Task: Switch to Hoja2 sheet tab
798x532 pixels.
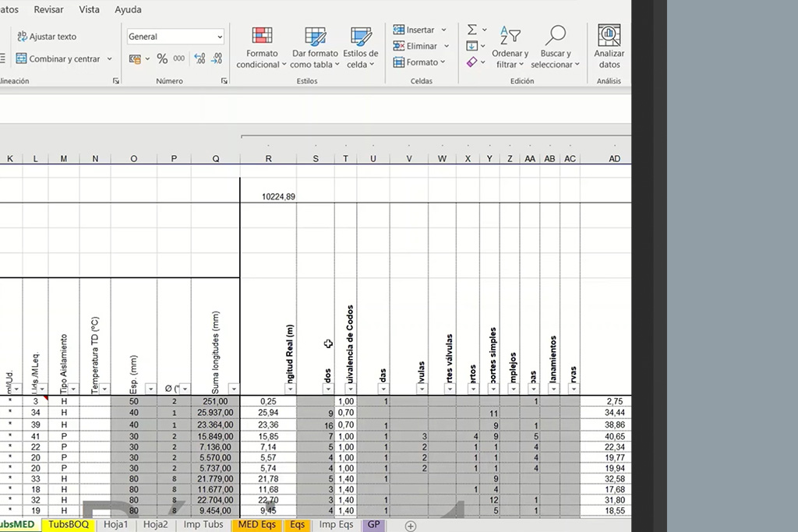Action: (x=155, y=524)
